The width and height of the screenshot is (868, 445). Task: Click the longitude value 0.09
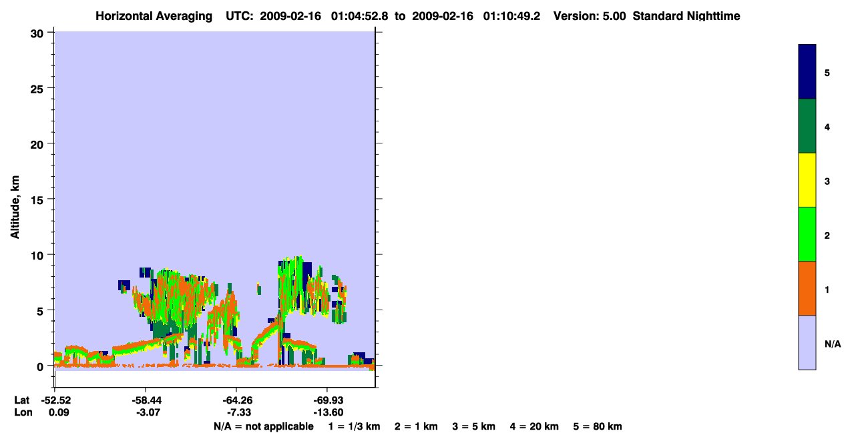point(59,412)
